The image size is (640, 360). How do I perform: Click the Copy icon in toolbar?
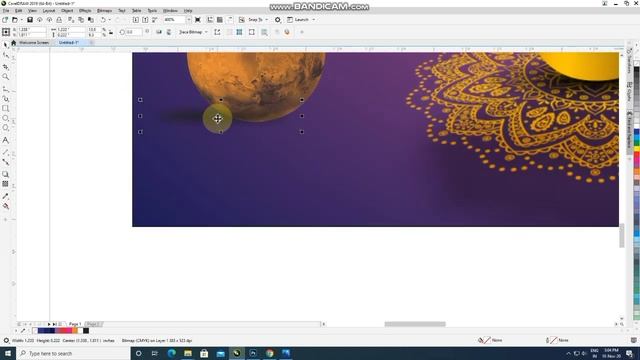(81, 20)
